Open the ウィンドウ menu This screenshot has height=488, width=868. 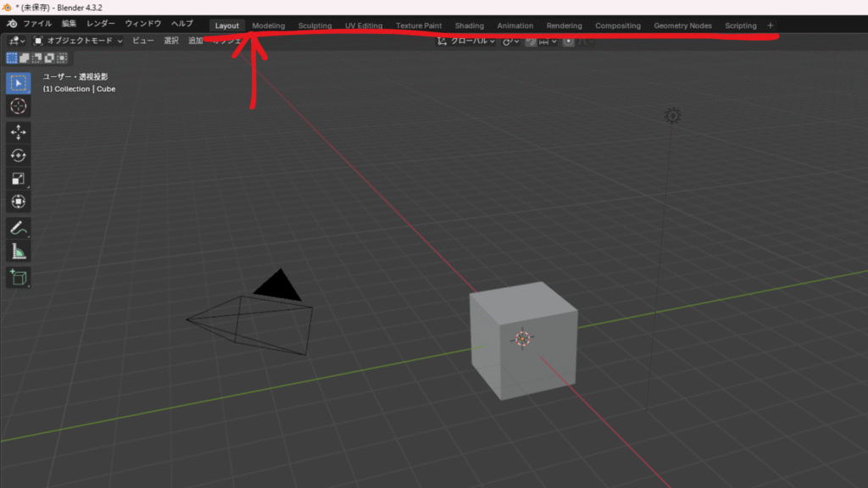[142, 24]
